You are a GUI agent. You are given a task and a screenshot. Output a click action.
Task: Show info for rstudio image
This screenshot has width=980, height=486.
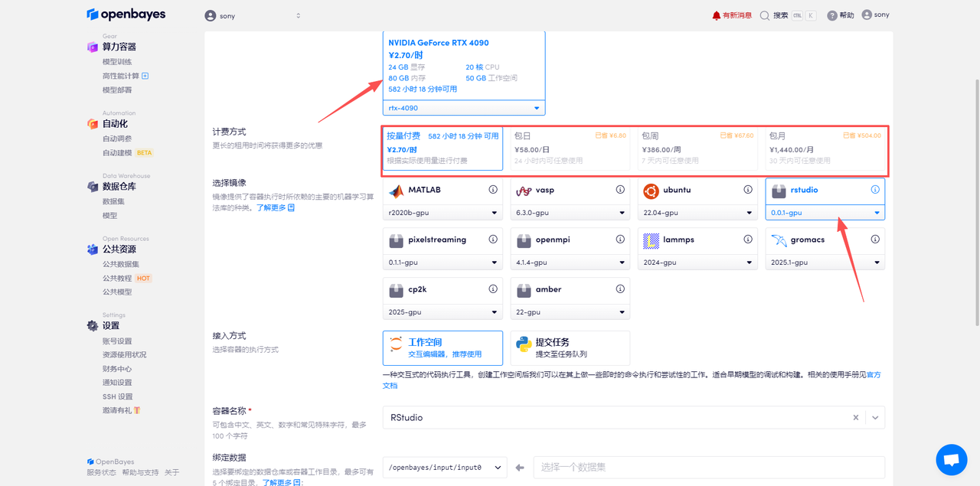coord(875,189)
